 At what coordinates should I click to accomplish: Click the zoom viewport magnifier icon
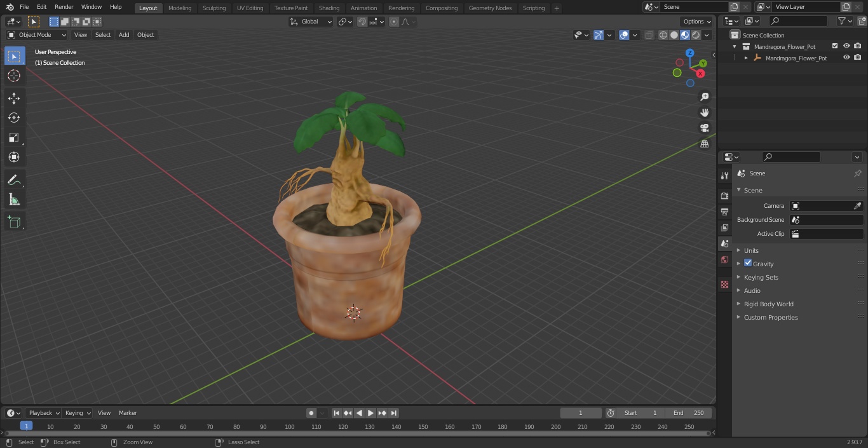[704, 97]
